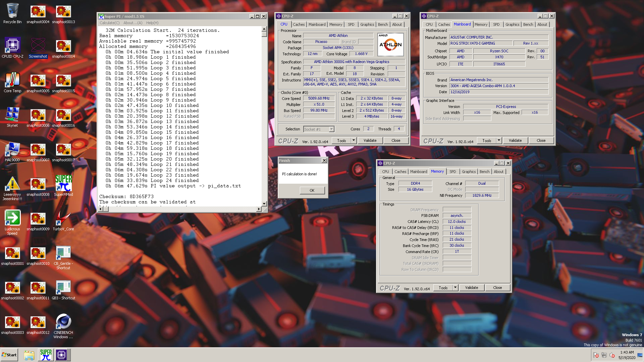
Task: Expand Tools dropdown arrow in Memory window
Action: 455,288
